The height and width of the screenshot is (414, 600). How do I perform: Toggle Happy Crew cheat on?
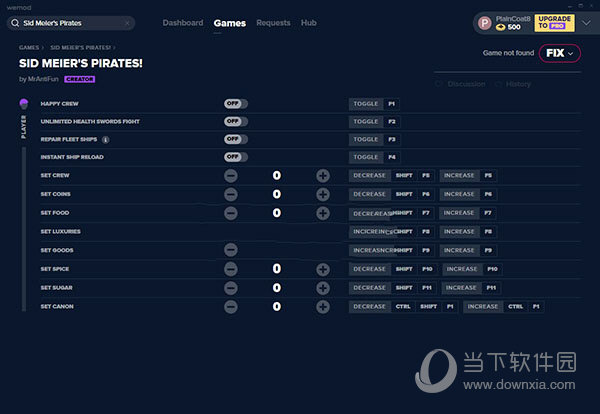click(236, 103)
